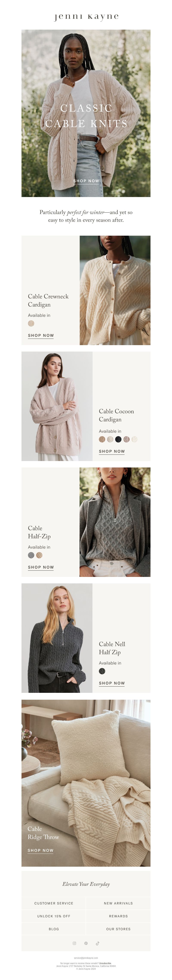Viewport: 172px width, 980px height.
Task: Open the Pinterest icon in footer
Action: tap(86, 943)
